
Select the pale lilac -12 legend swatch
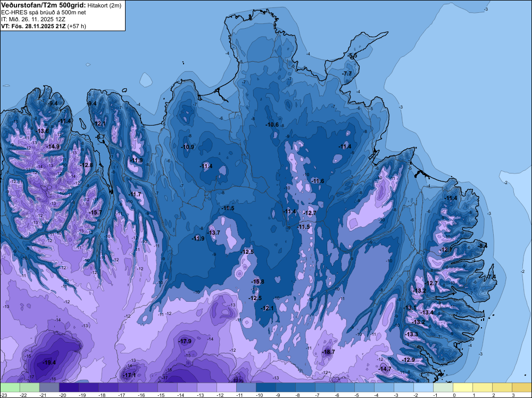226,387
